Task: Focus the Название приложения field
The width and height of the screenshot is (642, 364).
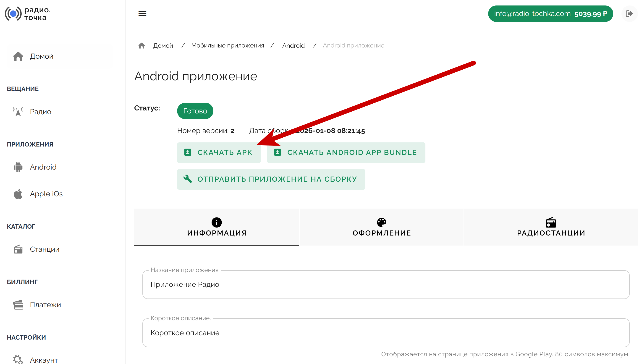Action: click(386, 285)
